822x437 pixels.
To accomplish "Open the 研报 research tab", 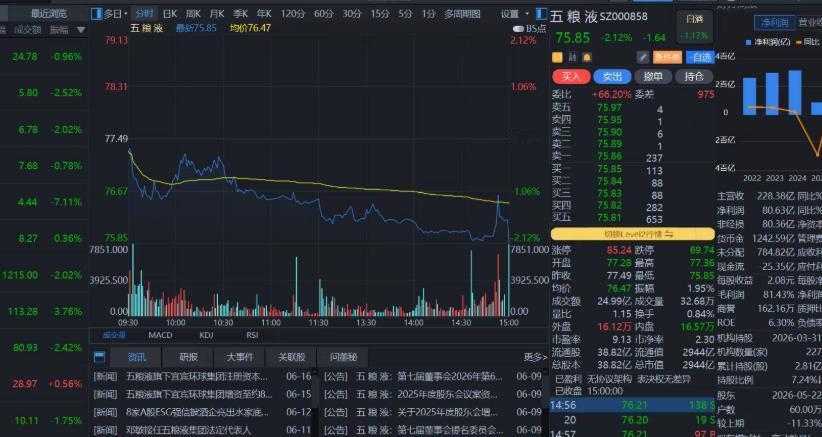I will coord(188,357).
